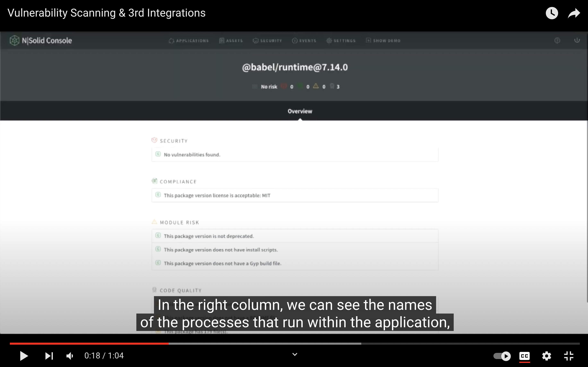Image resolution: width=588 pixels, height=367 pixels.
Task: Open the Security menu
Action: [x=267, y=41]
